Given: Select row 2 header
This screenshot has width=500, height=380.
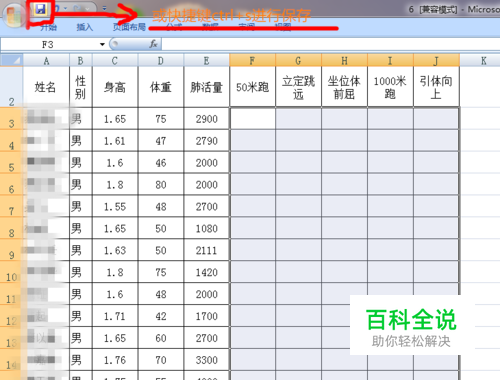Looking at the screenshot, I should pyautogui.click(x=12, y=87).
